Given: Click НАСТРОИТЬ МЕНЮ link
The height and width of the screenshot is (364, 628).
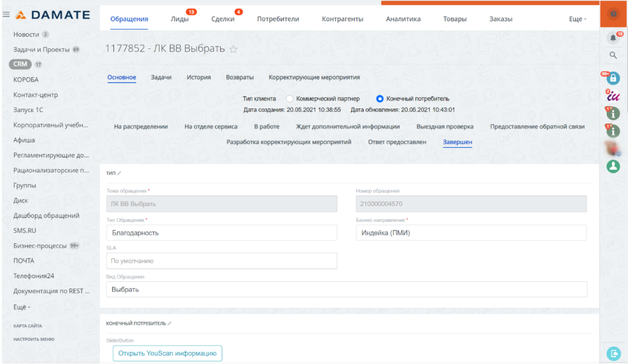Looking at the screenshot, I should tap(34, 339).
